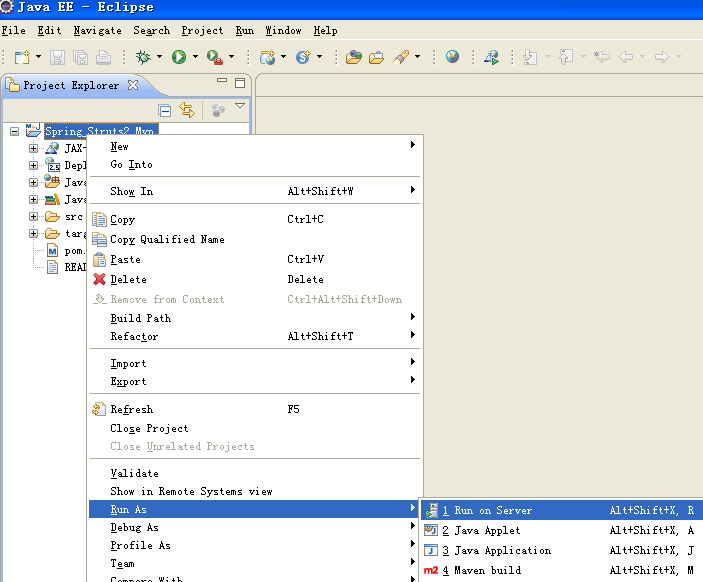Image resolution: width=703 pixels, height=582 pixels.
Task: Click the Forward navigation arrow icon
Action: pos(662,57)
